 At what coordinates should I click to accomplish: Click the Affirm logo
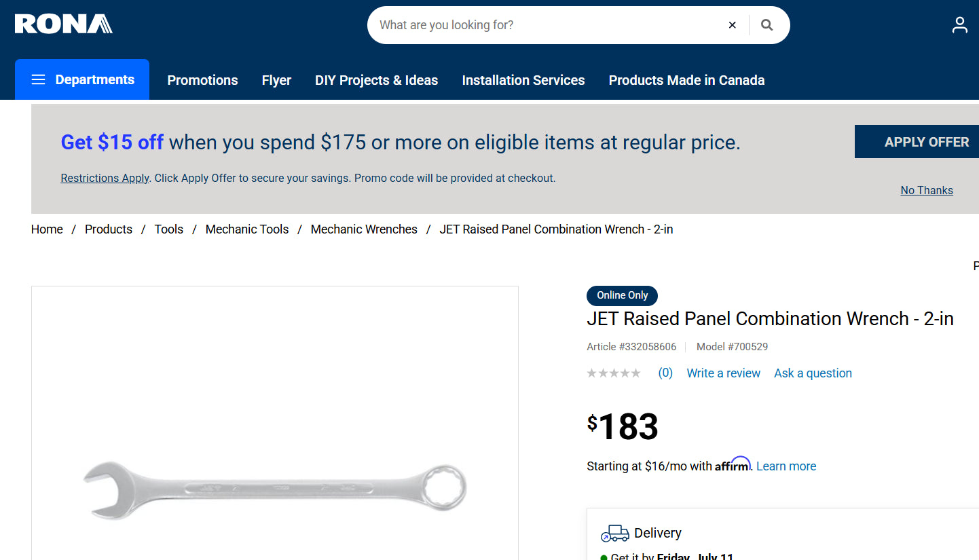click(733, 465)
